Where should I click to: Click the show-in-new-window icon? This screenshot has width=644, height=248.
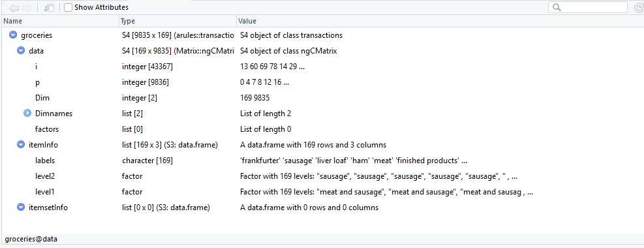click(x=50, y=7)
